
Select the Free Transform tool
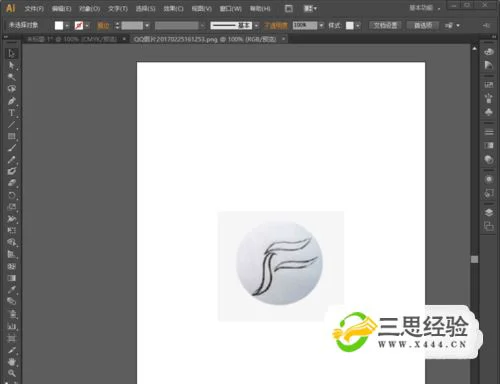(x=12, y=230)
